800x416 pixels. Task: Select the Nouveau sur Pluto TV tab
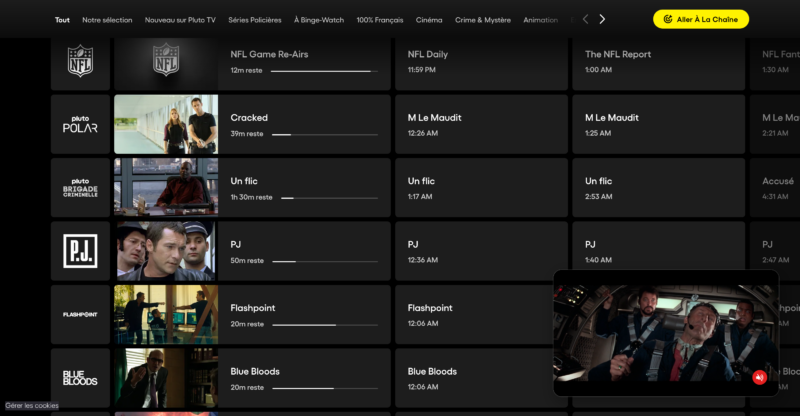pyautogui.click(x=180, y=20)
